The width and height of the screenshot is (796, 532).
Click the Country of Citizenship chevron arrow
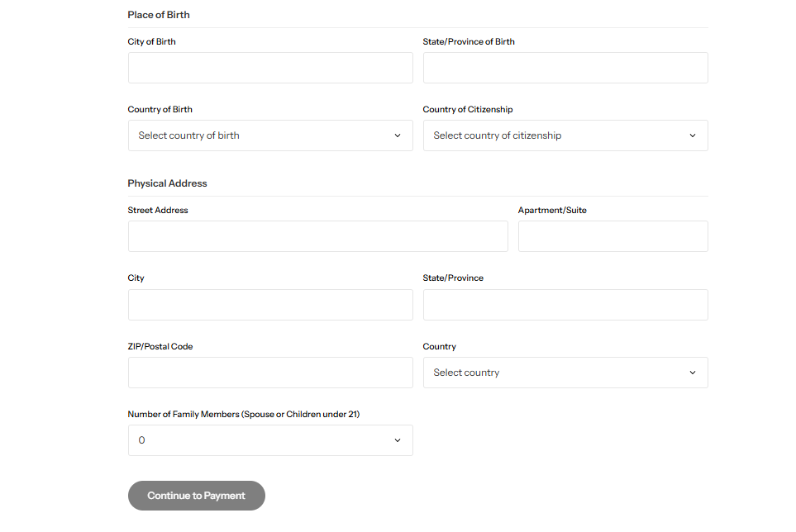(693, 135)
